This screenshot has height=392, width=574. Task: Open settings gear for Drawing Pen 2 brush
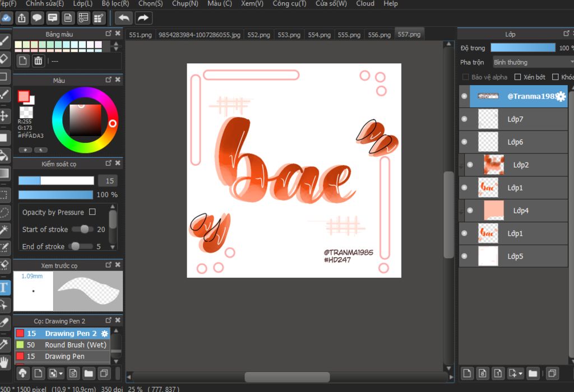tap(104, 334)
